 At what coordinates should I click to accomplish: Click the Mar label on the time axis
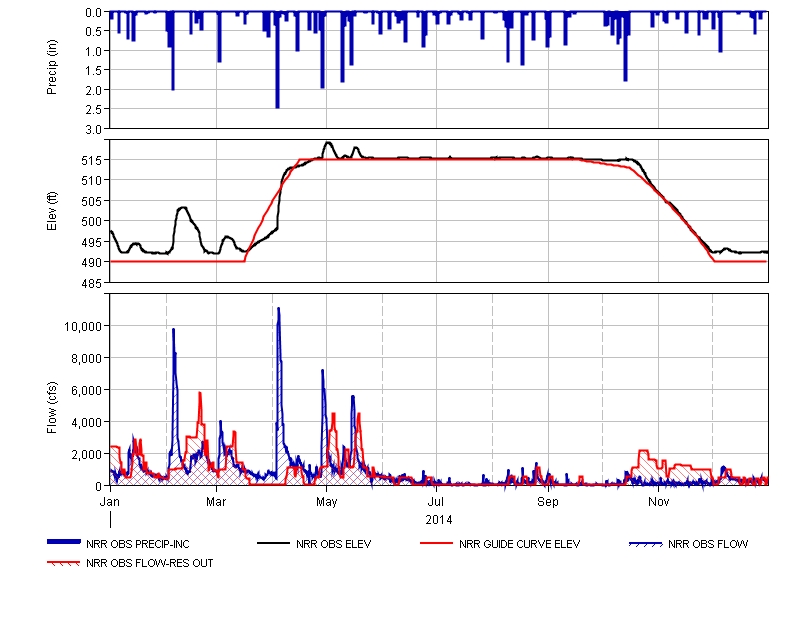click(x=216, y=501)
